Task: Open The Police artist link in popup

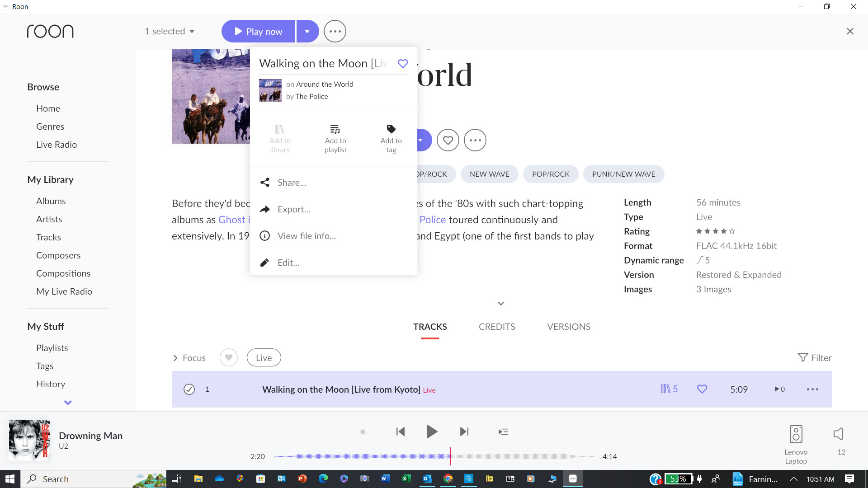Action: tap(311, 97)
